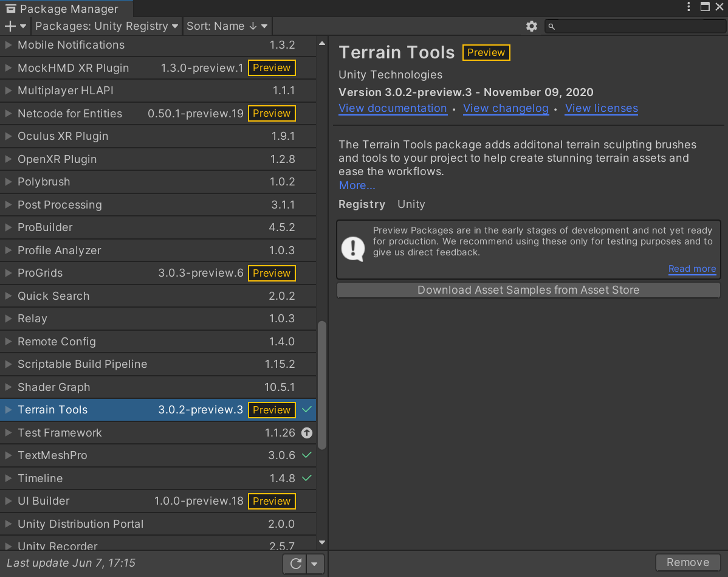Click the ProGrids Preview badge
Image resolution: width=728 pixels, height=577 pixels.
pos(272,273)
